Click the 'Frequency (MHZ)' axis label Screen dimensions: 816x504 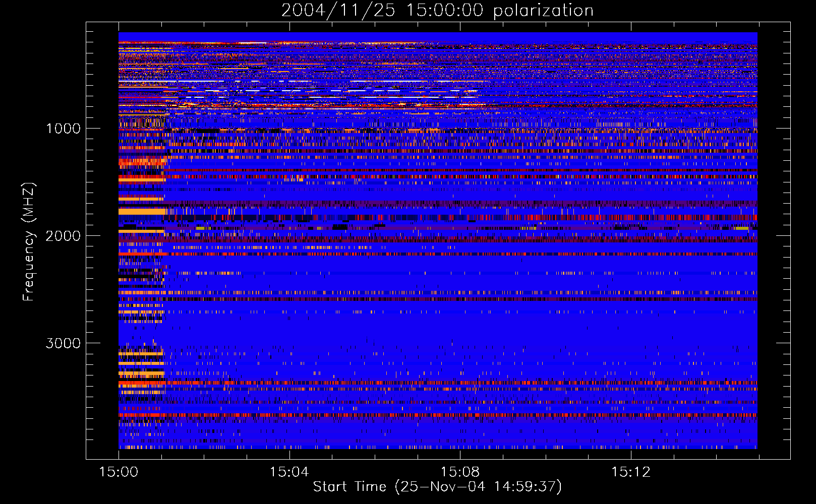[x=29, y=242]
